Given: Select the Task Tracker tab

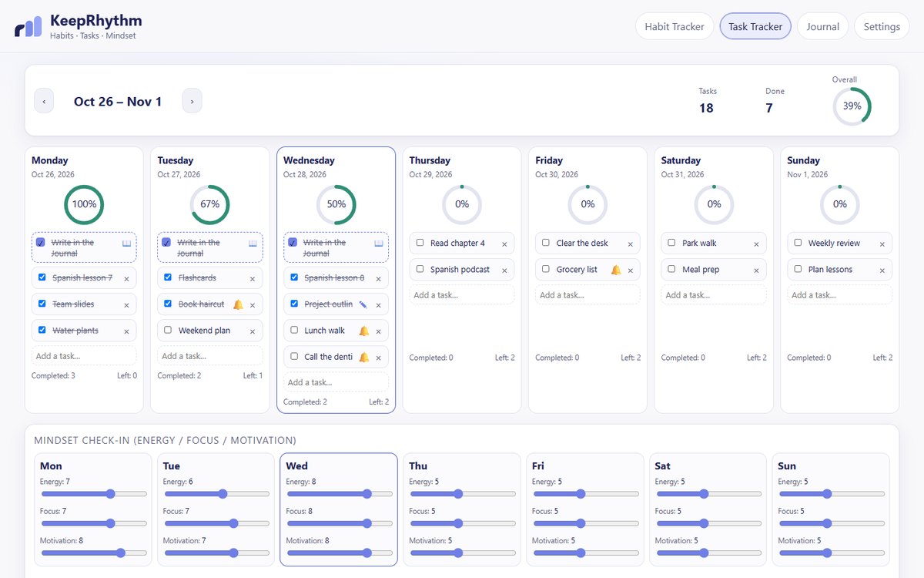Looking at the screenshot, I should click(x=755, y=26).
